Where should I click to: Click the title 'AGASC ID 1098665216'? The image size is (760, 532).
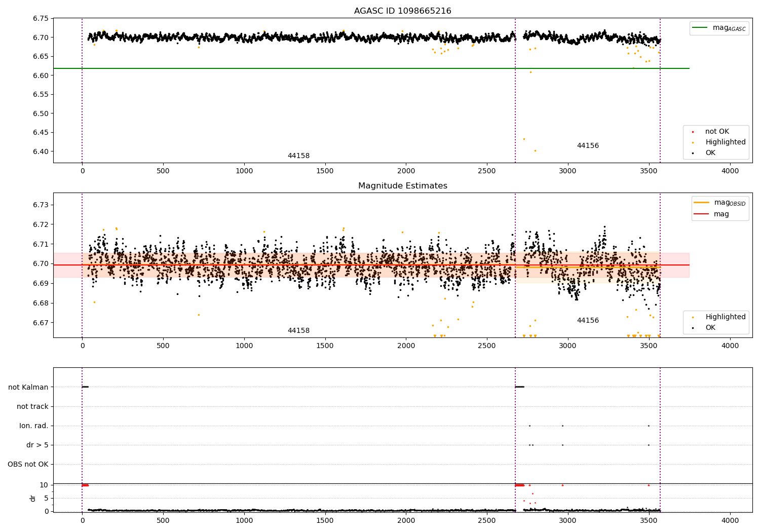point(402,11)
